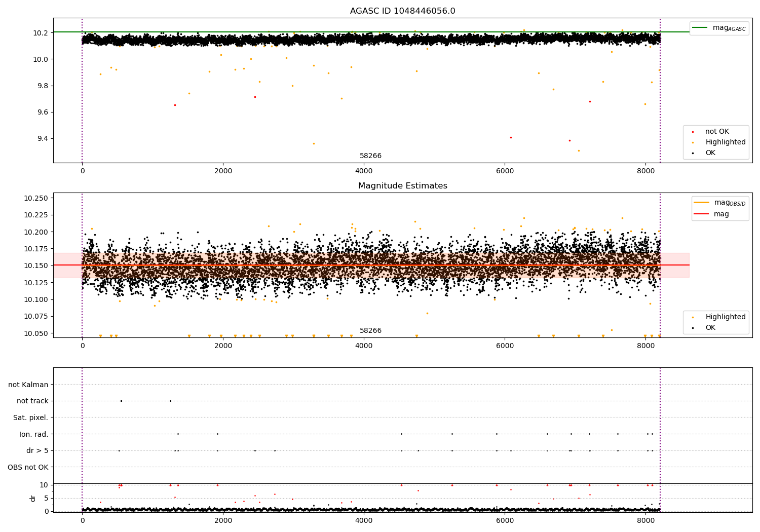Click the 10.250 y-axis tick label

36,198
